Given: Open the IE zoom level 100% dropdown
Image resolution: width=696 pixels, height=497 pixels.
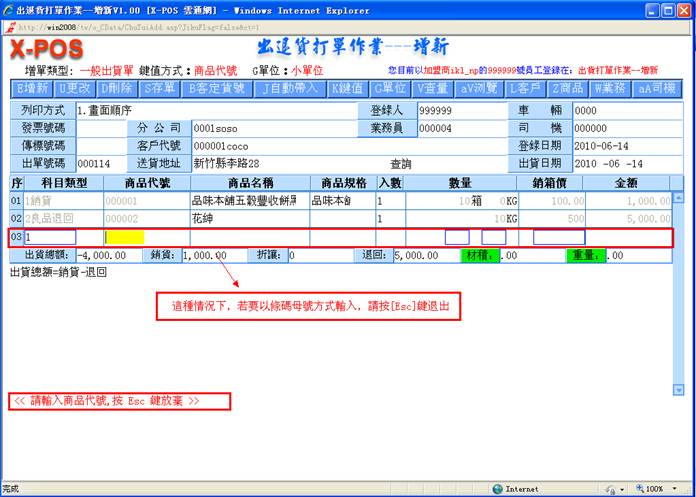Looking at the screenshot, I should coord(659,489).
